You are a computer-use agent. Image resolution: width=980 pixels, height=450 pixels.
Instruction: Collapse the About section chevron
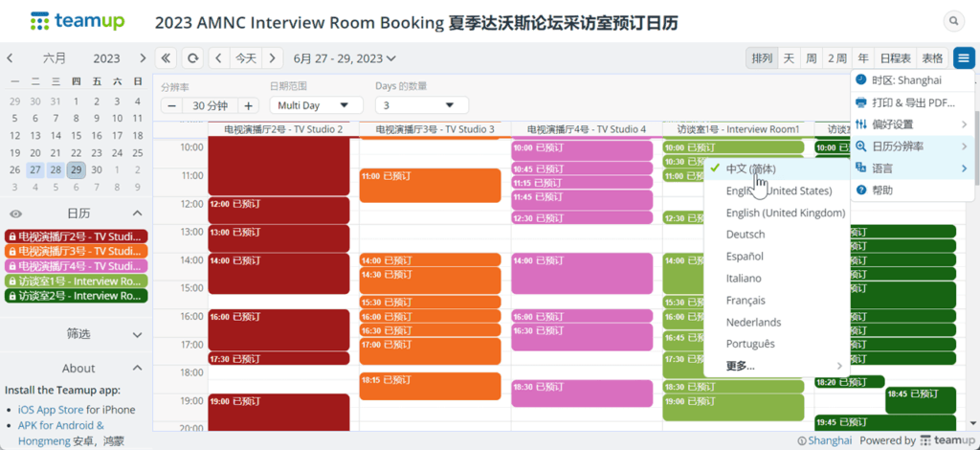coord(138,368)
